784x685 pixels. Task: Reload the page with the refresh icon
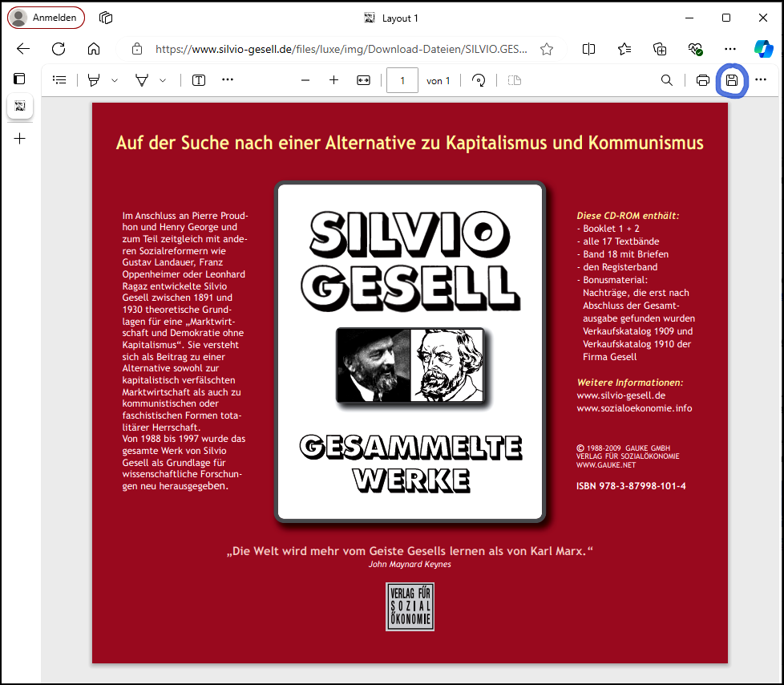(59, 49)
